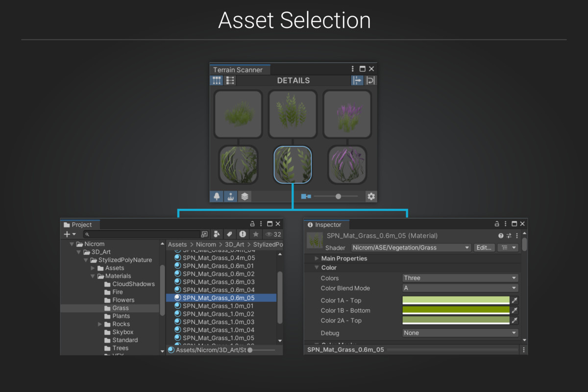Collapse the StylizedPolyNature folder

point(86,260)
